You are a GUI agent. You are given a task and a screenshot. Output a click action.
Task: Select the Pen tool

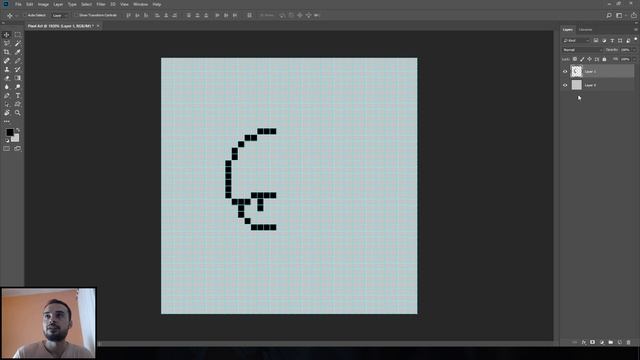click(7, 96)
